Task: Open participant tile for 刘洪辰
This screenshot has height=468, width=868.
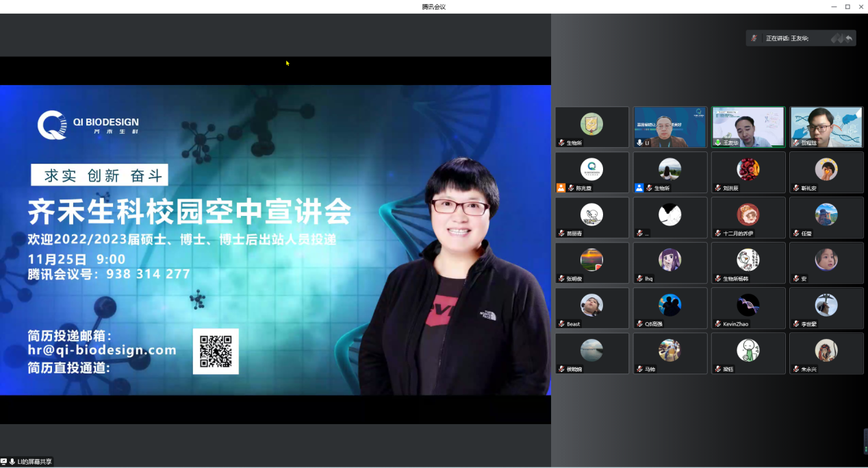Action: 748,172
